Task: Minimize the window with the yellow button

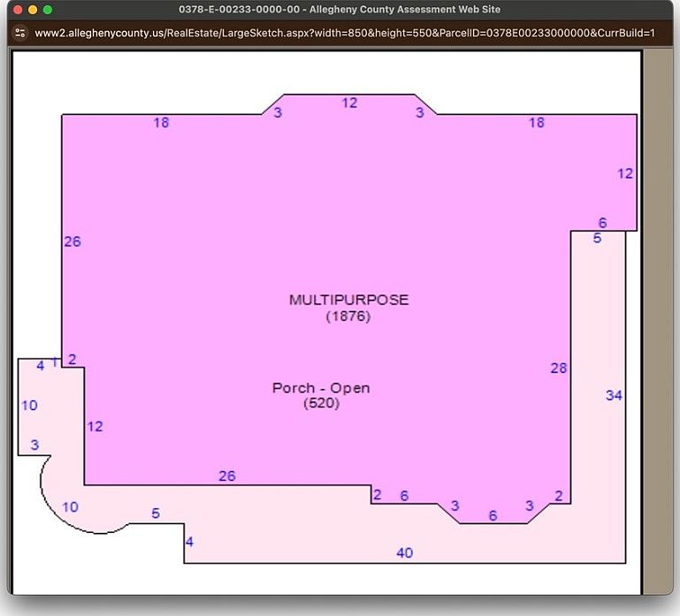Action: click(33, 9)
